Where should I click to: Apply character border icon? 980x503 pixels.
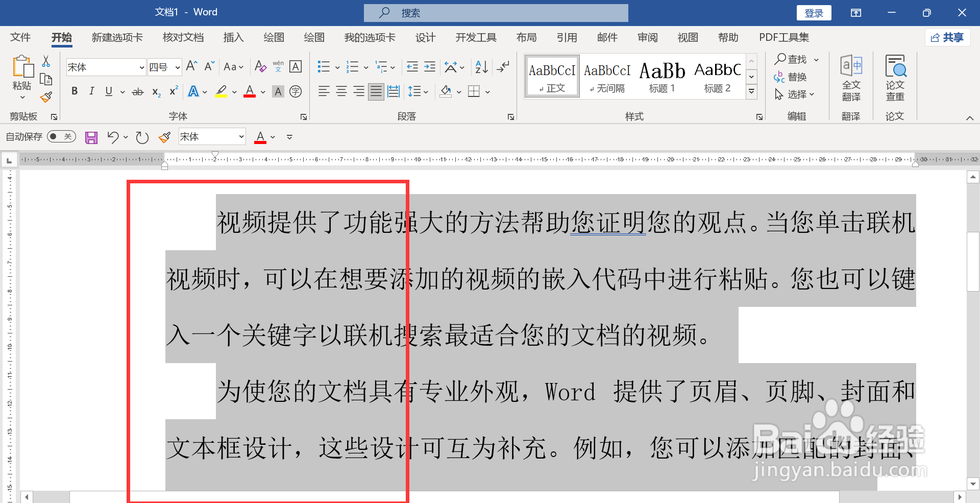pyautogui.click(x=296, y=66)
